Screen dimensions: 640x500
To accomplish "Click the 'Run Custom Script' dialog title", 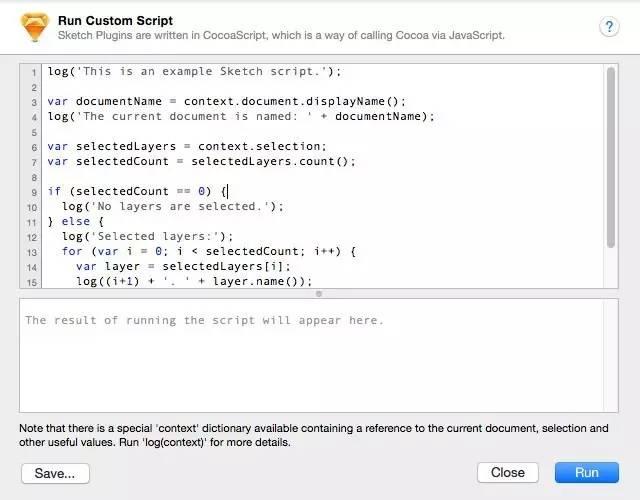I will 116,21.
